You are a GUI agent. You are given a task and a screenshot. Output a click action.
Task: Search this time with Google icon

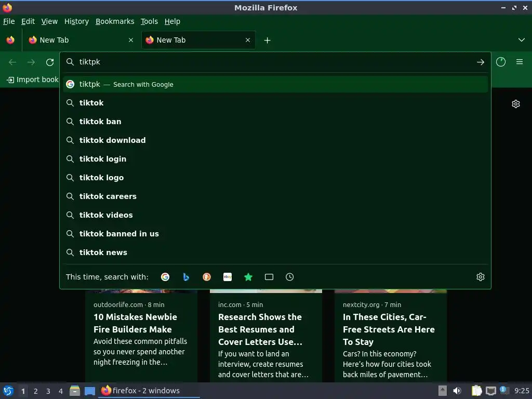[165, 277]
